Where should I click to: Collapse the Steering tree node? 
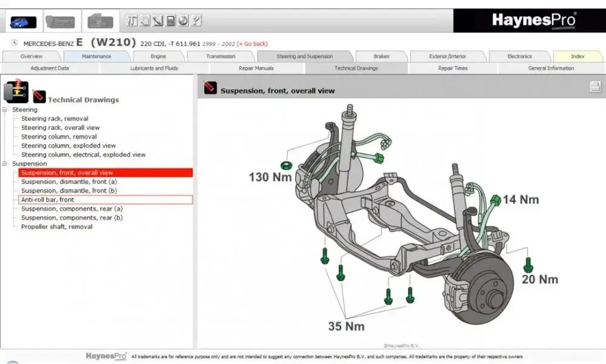click(5, 110)
